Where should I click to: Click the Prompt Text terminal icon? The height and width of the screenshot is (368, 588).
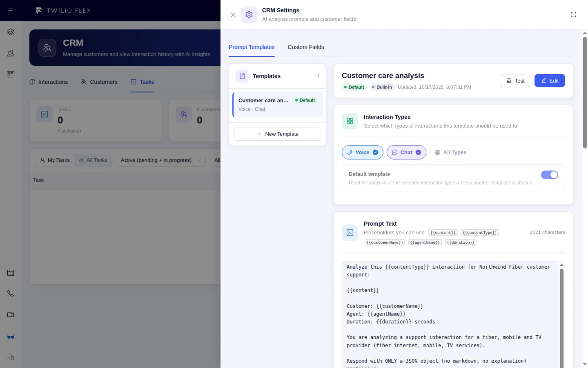pyautogui.click(x=350, y=233)
